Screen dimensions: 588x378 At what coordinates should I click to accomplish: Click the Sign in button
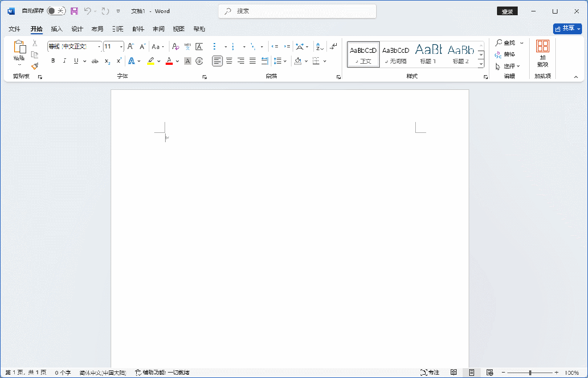(x=507, y=11)
